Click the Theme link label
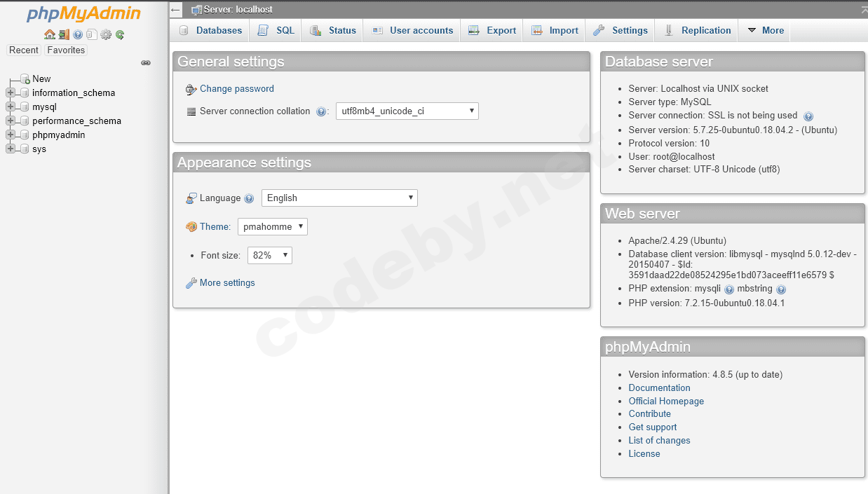The image size is (868, 494). [x=215, y=227]
